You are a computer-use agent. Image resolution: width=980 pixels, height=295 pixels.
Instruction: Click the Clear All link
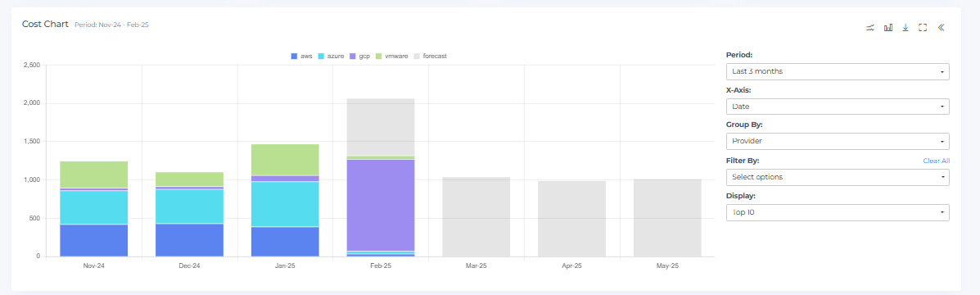point(937,161)
